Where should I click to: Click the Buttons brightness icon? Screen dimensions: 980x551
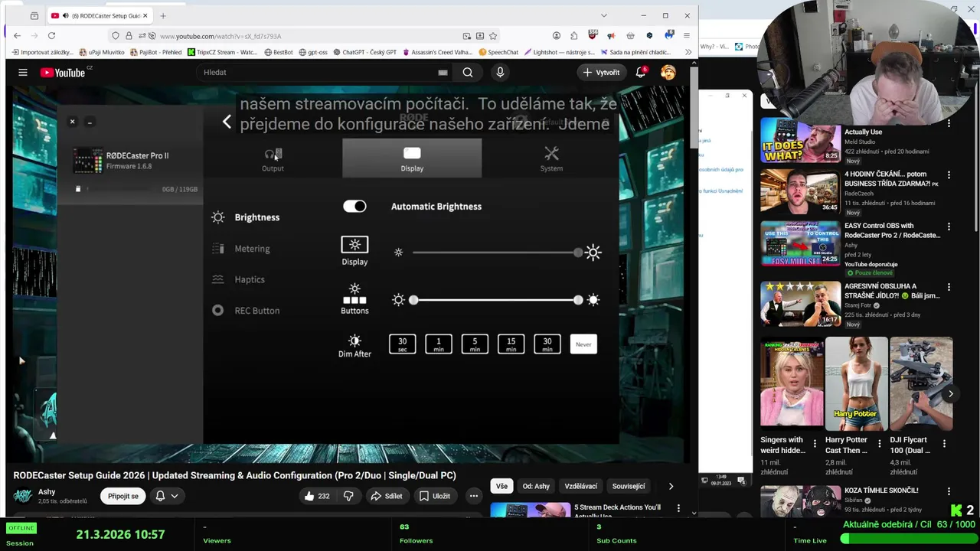click(354, 294)
